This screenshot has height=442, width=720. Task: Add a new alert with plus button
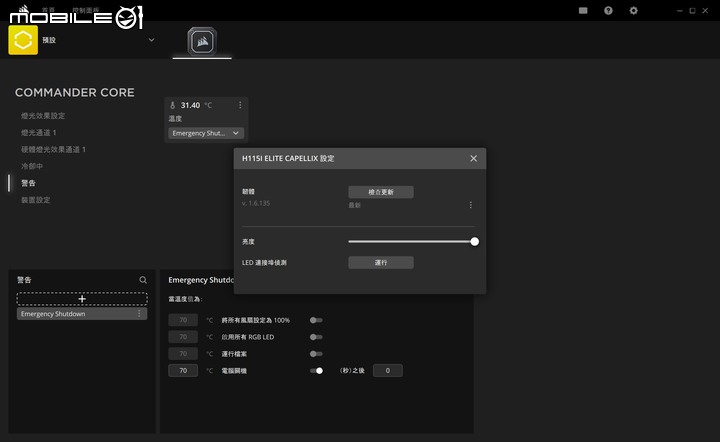(82, 299)
